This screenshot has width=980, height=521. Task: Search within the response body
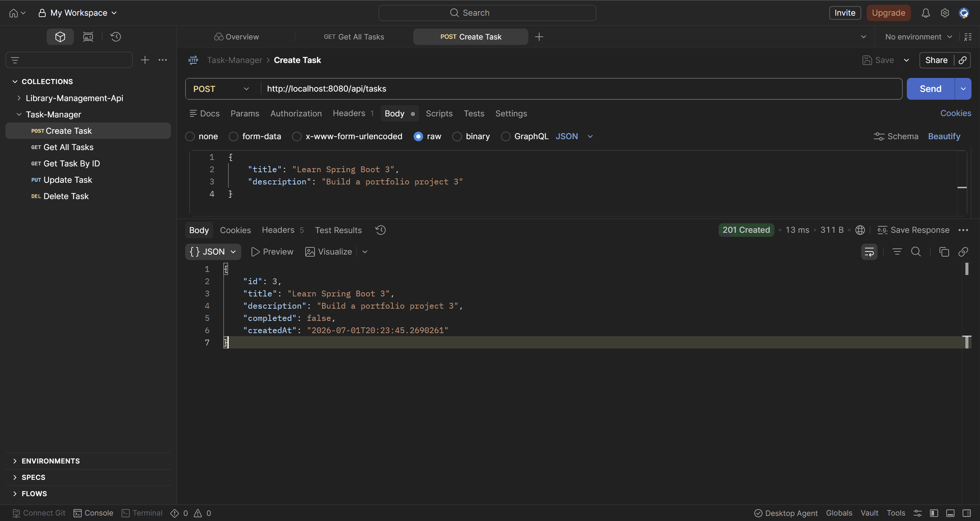pos(916,251)
